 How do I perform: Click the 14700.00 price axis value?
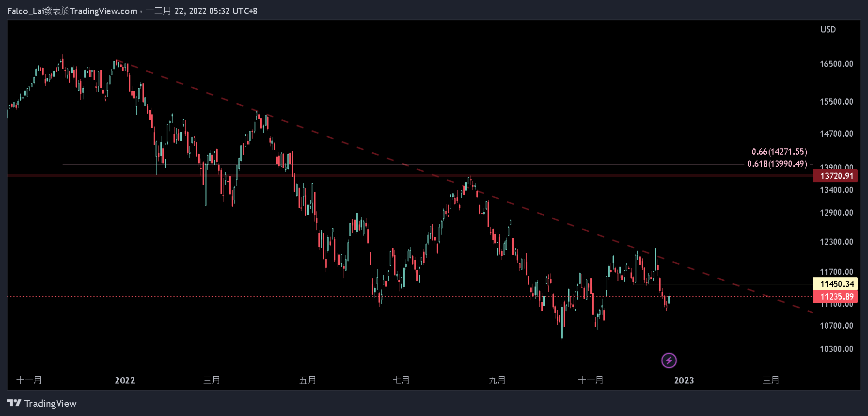tap(836, 134)
